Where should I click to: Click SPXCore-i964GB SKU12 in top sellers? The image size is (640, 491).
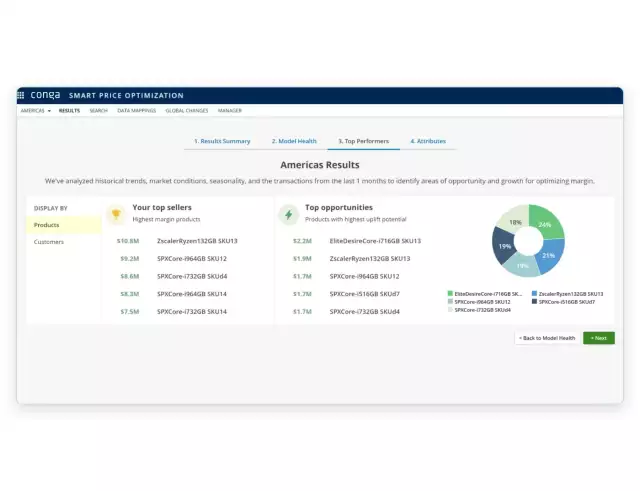[x=192, y=258]
